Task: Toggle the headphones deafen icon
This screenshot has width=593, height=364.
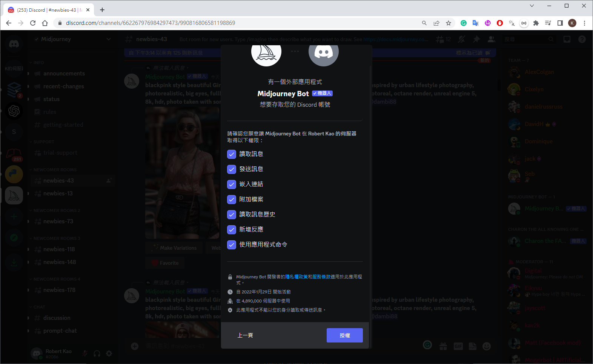Action: click(97, 353)
